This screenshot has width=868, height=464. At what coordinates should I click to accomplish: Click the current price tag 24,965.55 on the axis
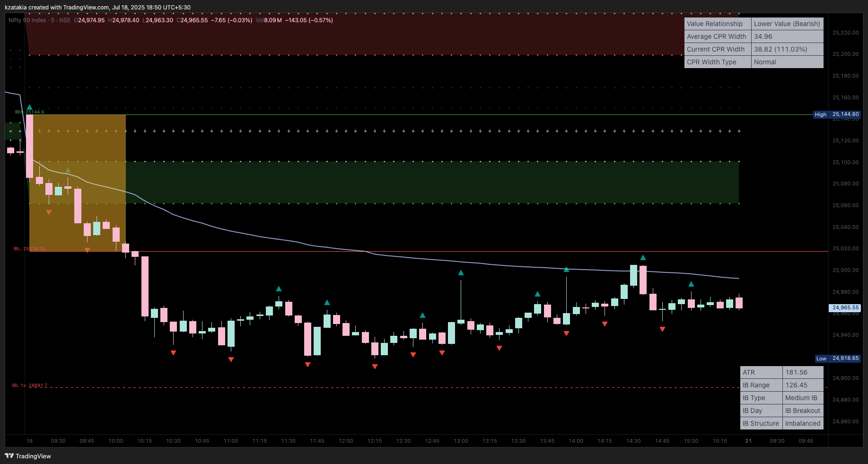845,307
